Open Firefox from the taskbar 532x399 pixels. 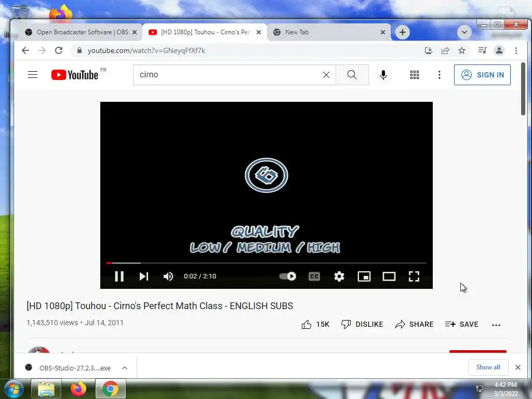click(78, 389)
